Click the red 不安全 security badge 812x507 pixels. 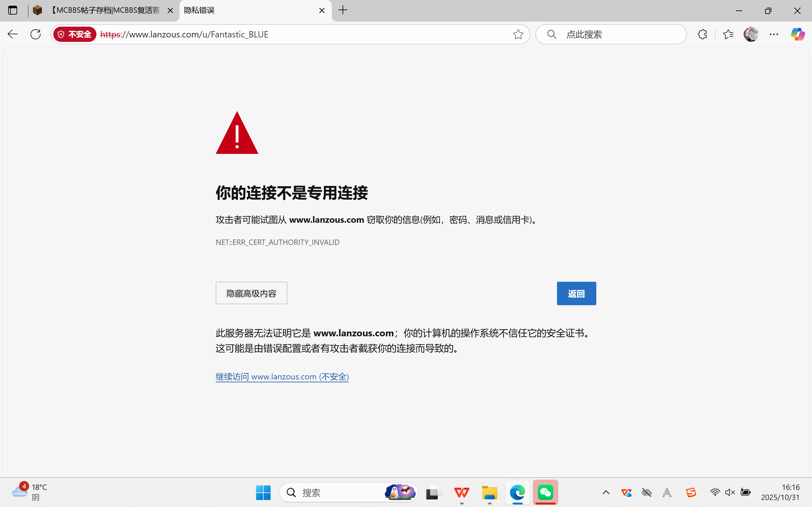(x=75, y=34)
